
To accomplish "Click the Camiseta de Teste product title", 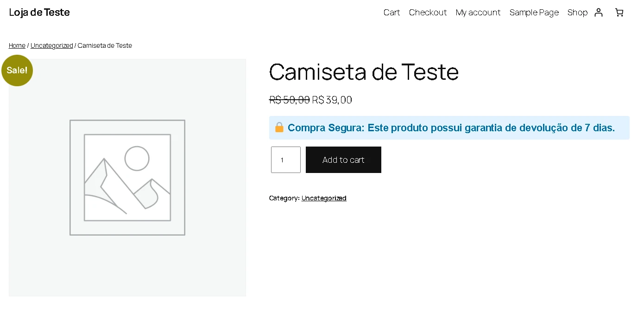I will tap(364, 72).
